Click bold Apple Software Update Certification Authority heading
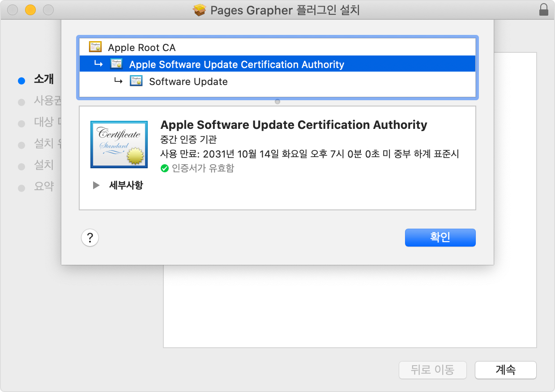The width and height of the screenshot is (555, 392). tap(294, 125)
